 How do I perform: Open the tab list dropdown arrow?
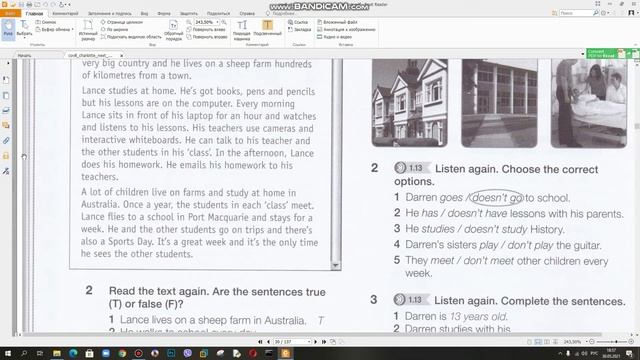point(582,54)
